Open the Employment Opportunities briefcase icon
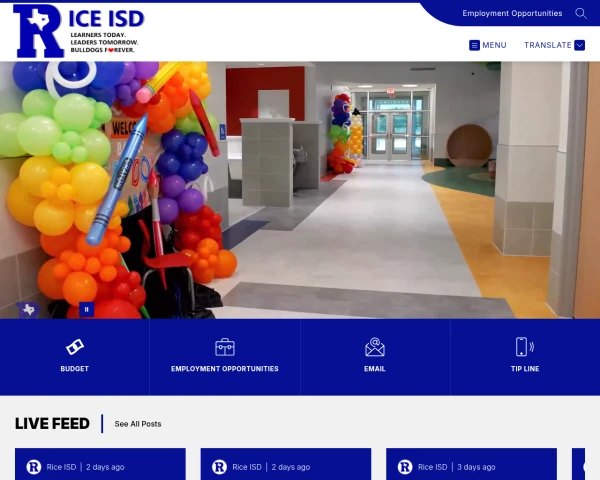Image resolution: width=600 pixels, height=480 pixels. (x=225, y=347)
